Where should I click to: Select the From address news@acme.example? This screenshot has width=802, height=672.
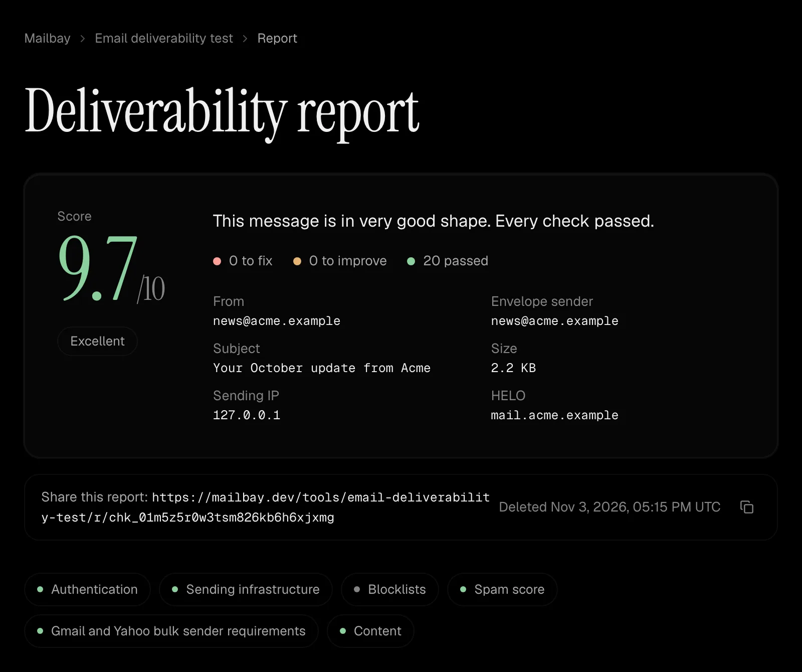coord(277,321)
